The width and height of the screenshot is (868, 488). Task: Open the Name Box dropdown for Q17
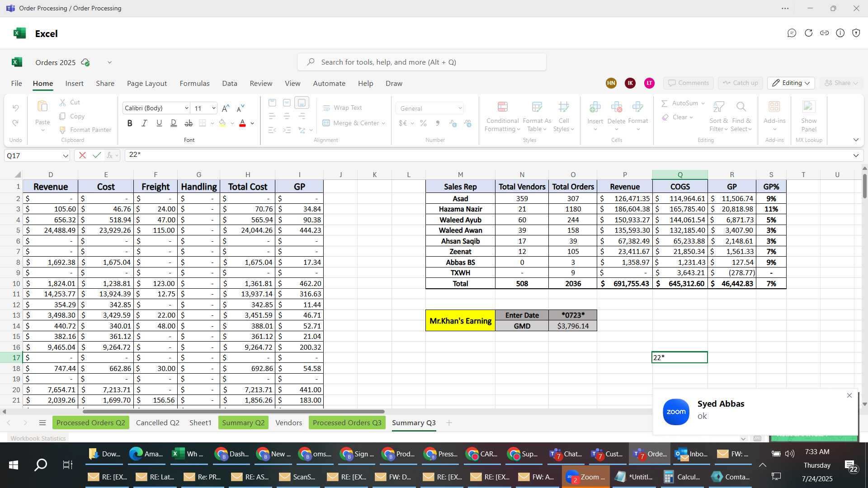point(66,156)
